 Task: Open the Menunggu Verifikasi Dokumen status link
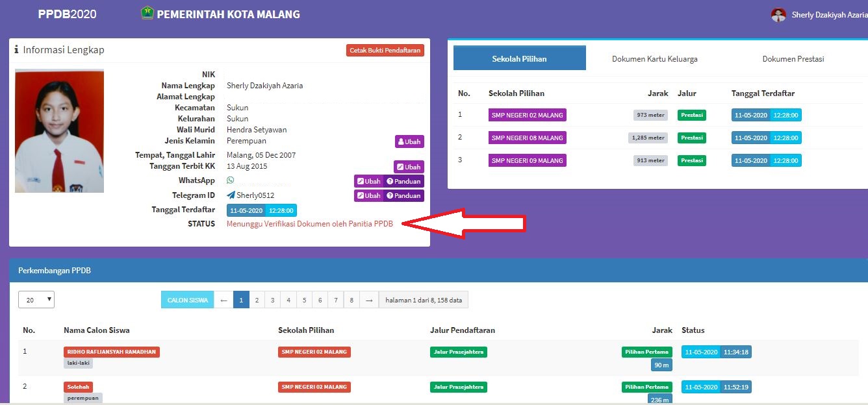tap(309, 223)
